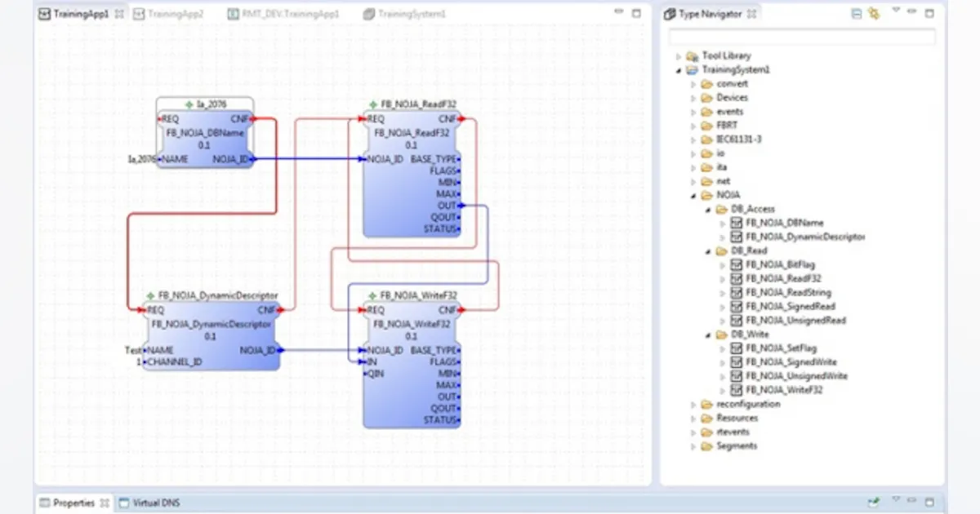Collapse the DB_Read folder node
This screenshot has height=514, width=980.
707,251
